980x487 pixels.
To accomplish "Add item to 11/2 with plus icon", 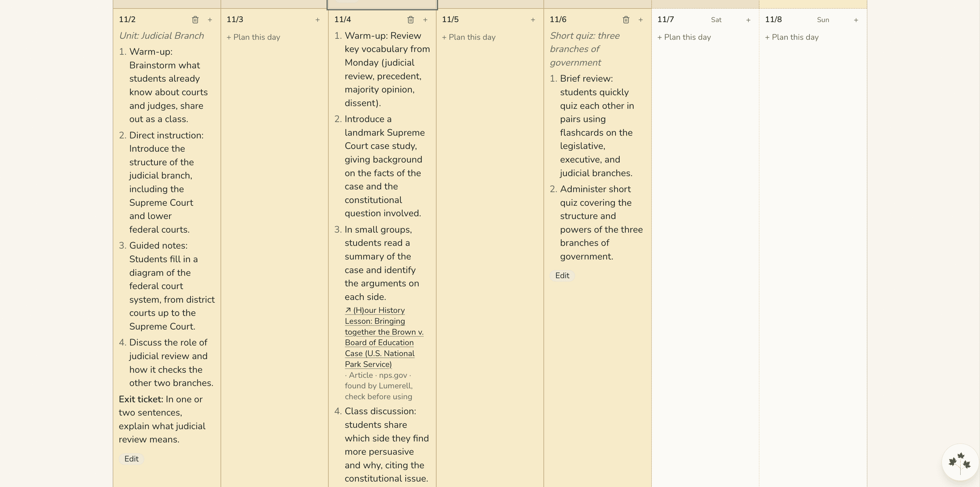I will click(x=210, y=20).
